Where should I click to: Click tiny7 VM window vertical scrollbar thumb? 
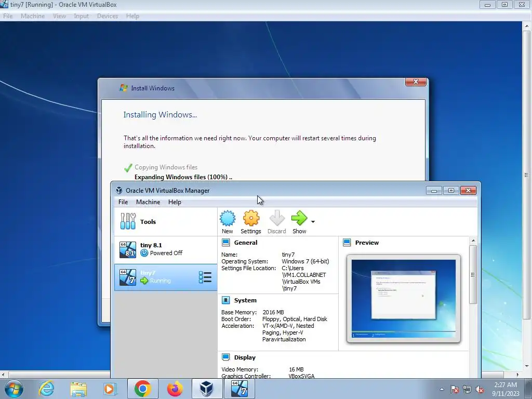click(x=527, y=175)
